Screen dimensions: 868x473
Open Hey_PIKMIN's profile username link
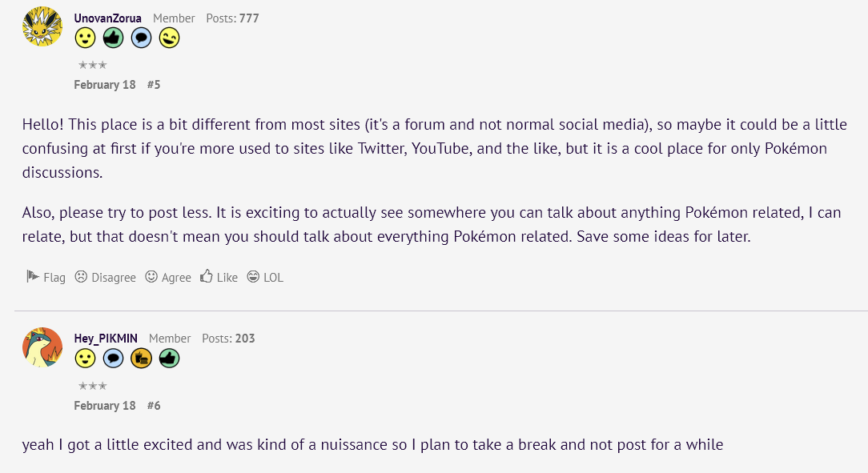[106, 339]
